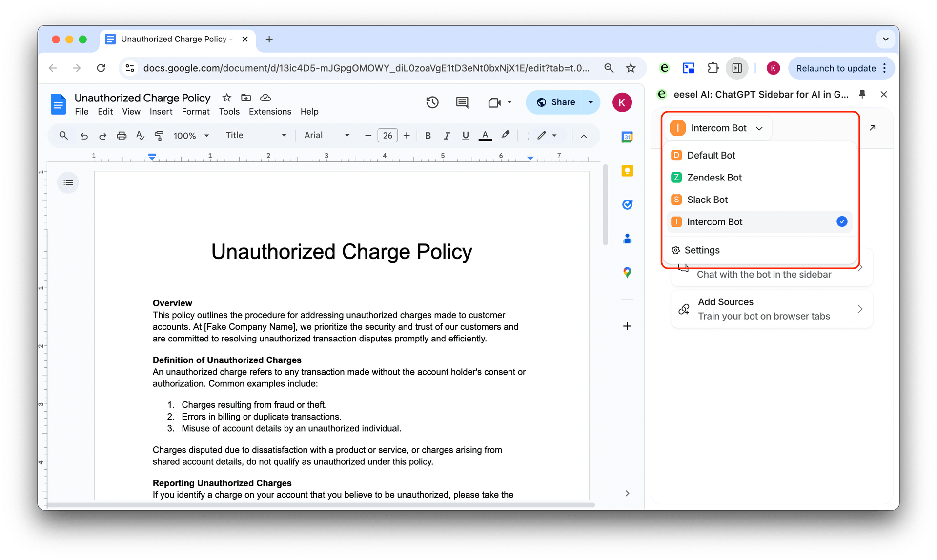Open the tab search dropdown in Chrome
This screenshot has height=560, width=937.
click(x=885, y=39)
